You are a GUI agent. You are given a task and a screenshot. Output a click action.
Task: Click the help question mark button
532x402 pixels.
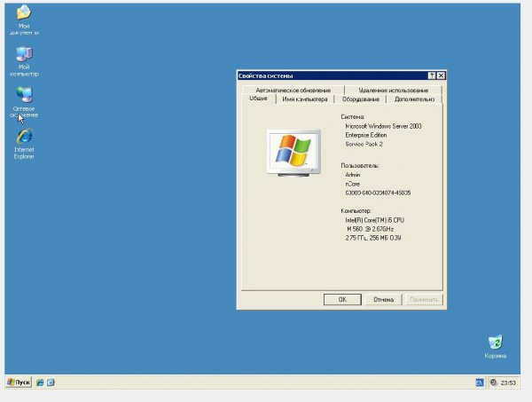point(432,75)
